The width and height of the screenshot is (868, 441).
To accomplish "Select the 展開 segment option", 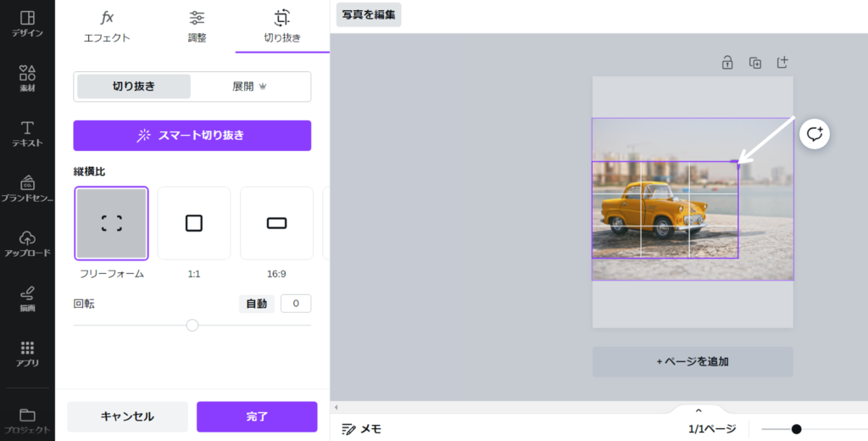I will 250,87.
